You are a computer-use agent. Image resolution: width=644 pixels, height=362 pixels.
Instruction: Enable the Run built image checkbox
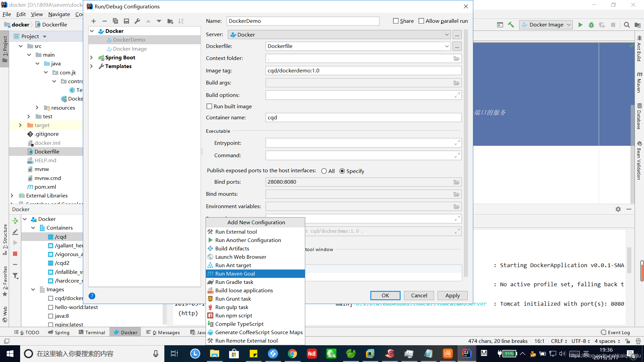pyautogui.click(x=209, y=106)
